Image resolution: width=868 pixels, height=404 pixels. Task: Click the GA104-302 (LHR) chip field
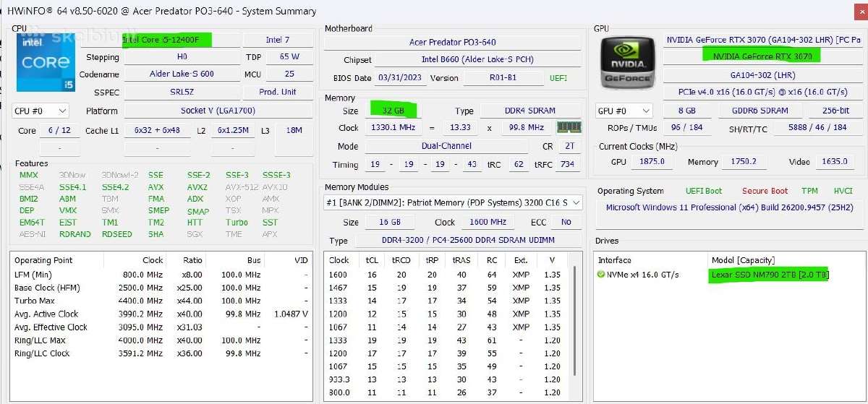point(762,74)
